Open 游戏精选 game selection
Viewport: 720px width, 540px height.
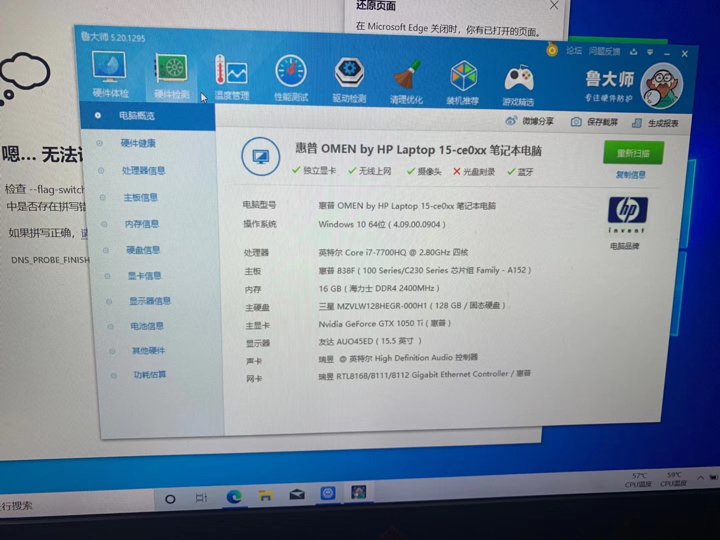(x=518, y=84)
